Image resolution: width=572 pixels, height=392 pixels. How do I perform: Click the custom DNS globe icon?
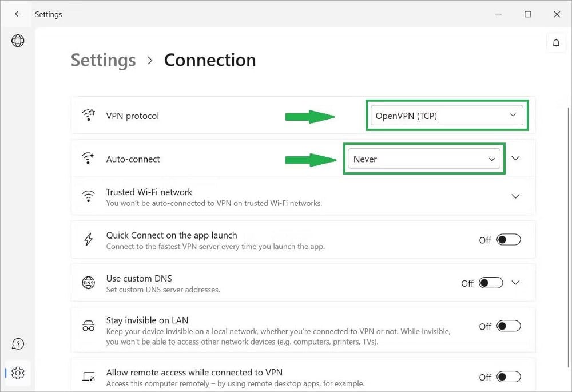[x=88, y=283]
